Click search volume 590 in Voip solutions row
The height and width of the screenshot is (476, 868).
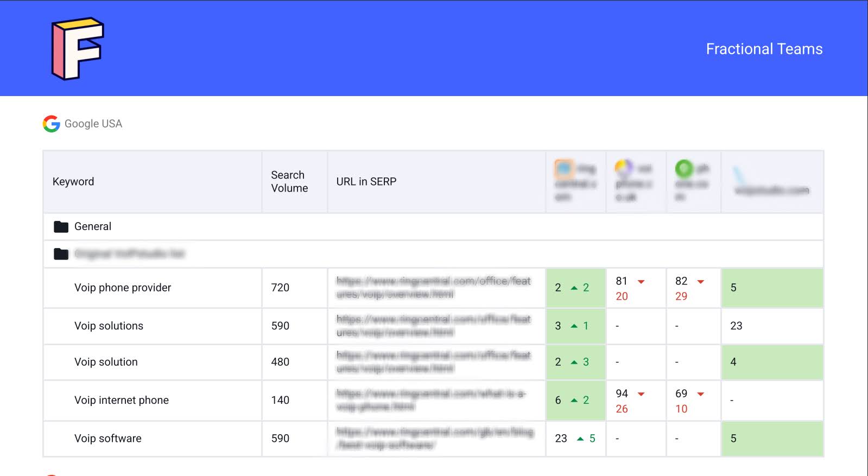point(280,326)
